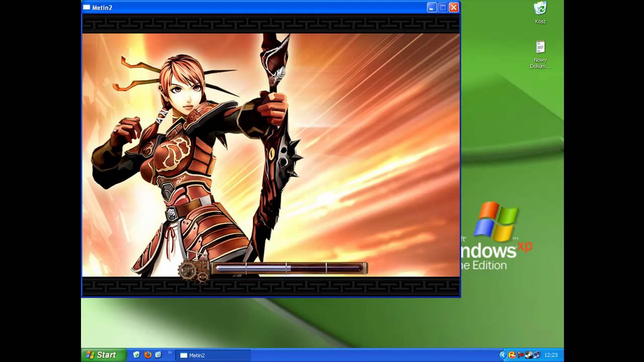The width and height of the screenshot is (644, 362).
Task: Show hidden tray icons with the arrow
Action: pos(503,355)
